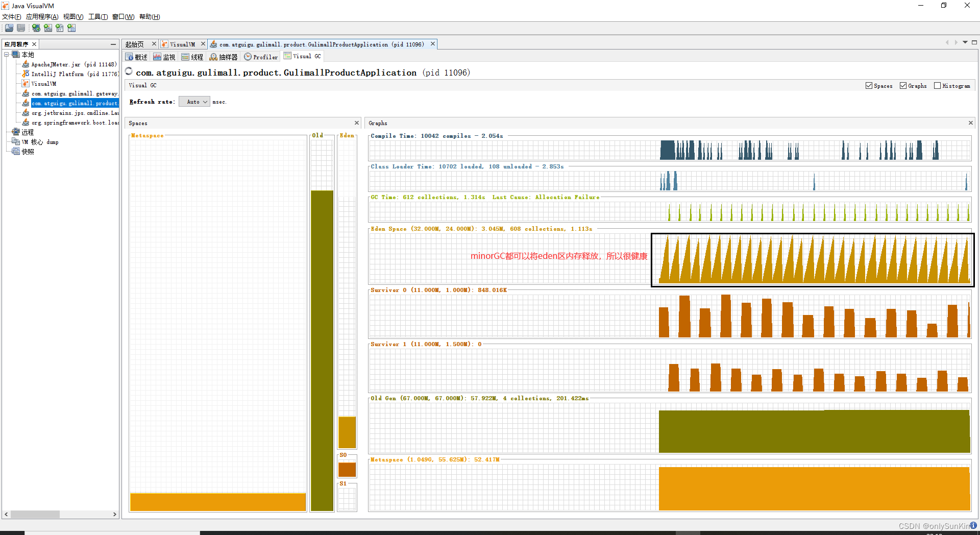Uncheck the Graphs checkbox
Image resolution: width=980 pixels, height=535 pixels.
click(x=903, y=86)
